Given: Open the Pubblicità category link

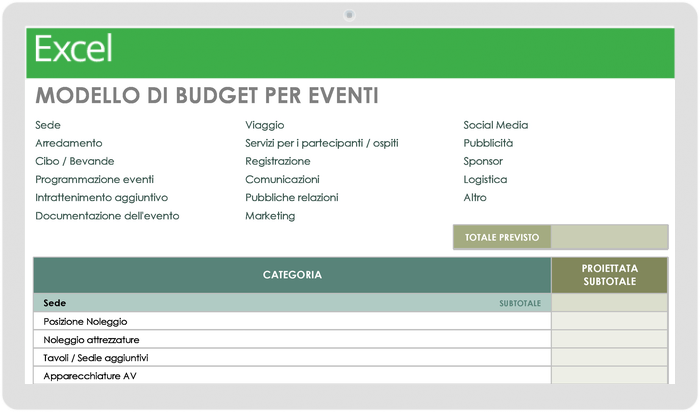Looking at the screenshot, I should pyautogui.click(x=488, y=143).
